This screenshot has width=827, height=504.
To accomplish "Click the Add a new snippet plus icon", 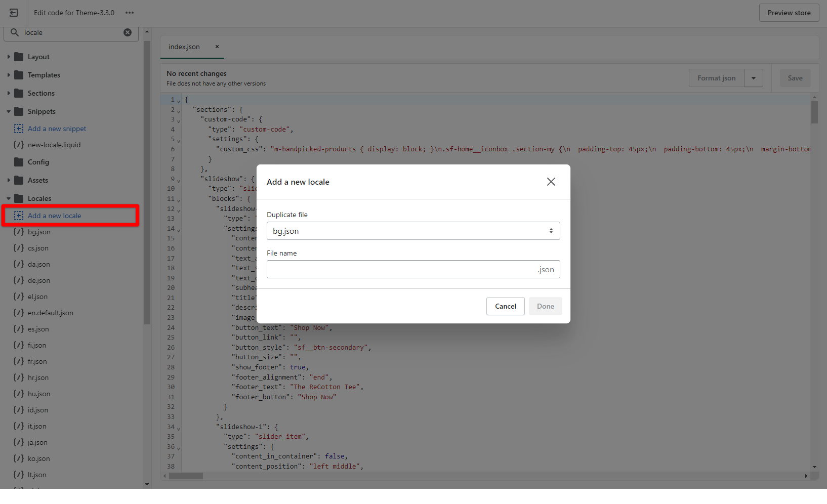I will click(x=19, y=129).
